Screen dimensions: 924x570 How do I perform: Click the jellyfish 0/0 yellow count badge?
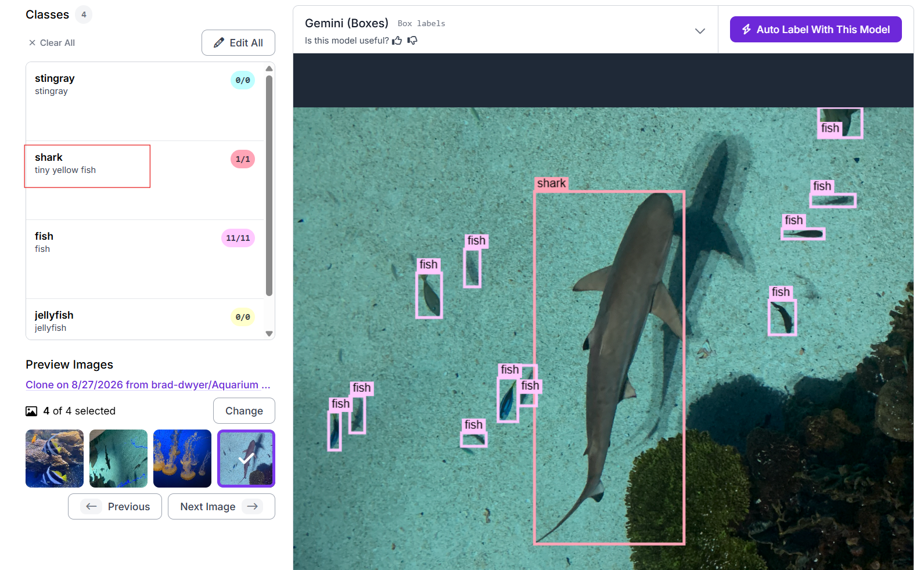pyautogui.click(x=243, y=317)
